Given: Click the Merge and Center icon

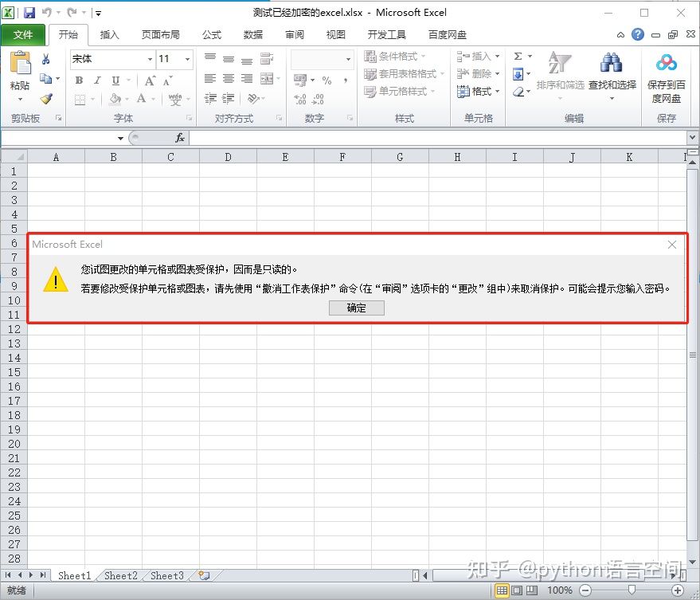Looking at the screenshot, I should tap(267, 79).
